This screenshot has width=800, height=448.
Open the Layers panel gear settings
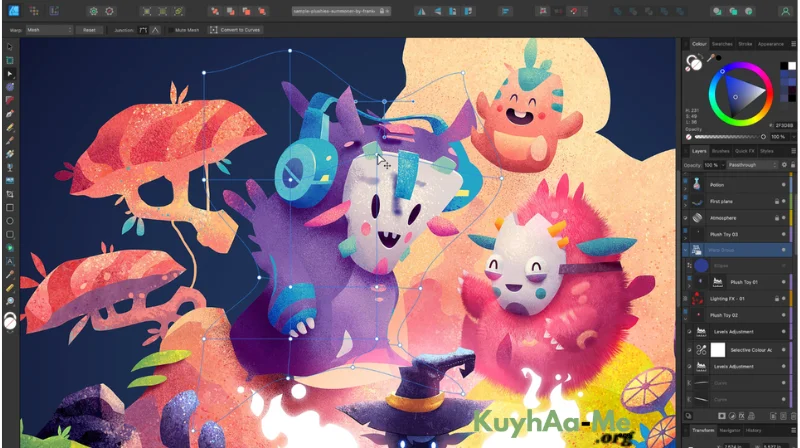point(784,165)
